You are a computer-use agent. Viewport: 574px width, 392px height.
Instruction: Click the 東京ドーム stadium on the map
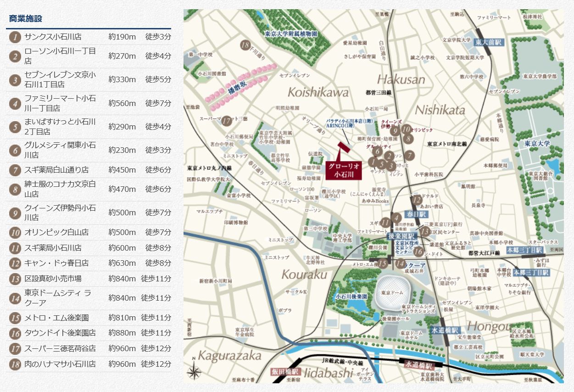pos(392,293)
